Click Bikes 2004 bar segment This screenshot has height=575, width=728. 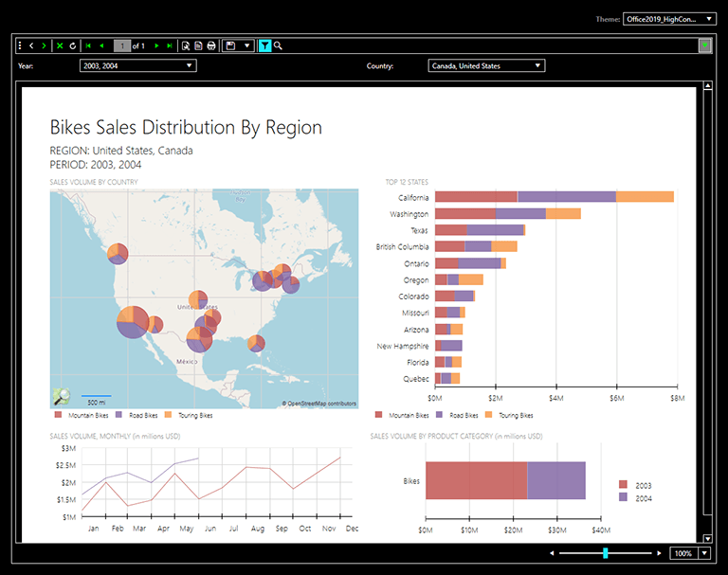pyautogui.click(x=556, y=480)
